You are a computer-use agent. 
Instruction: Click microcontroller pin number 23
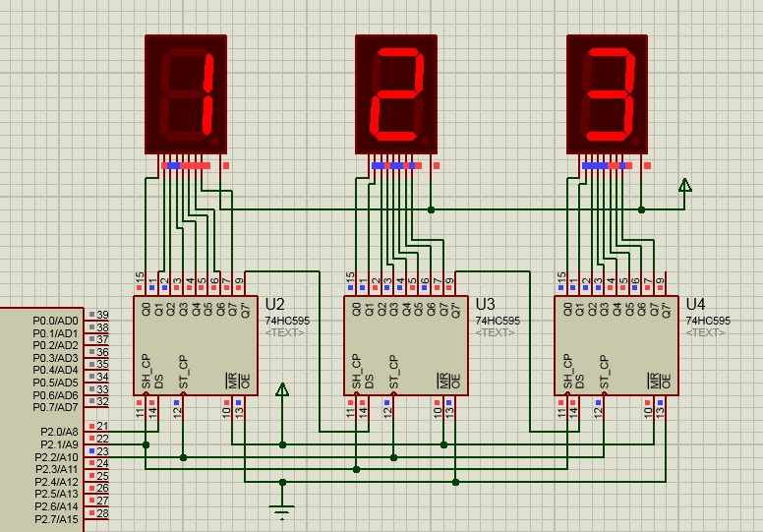click(x=102, y=451)
